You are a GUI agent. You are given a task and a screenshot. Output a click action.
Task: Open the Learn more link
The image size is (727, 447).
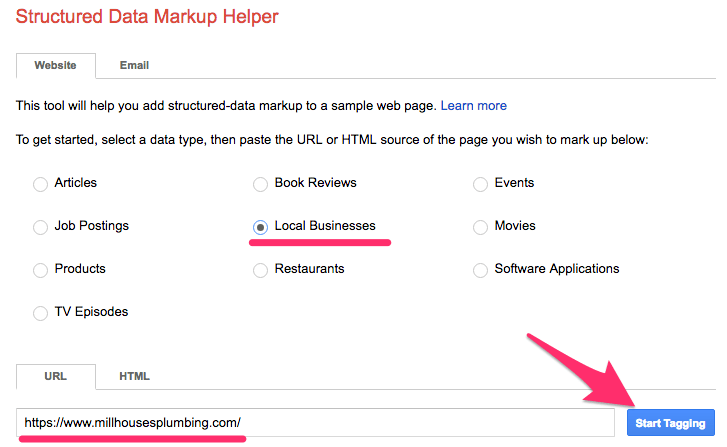pos(473,105)
